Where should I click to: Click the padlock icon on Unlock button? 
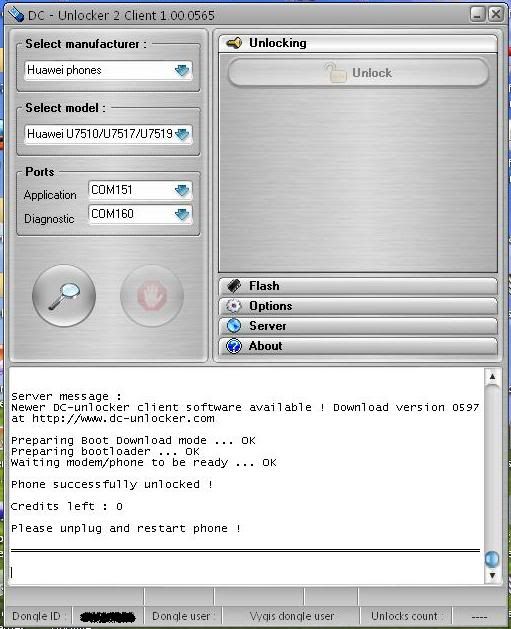click(x=335, y=73)
